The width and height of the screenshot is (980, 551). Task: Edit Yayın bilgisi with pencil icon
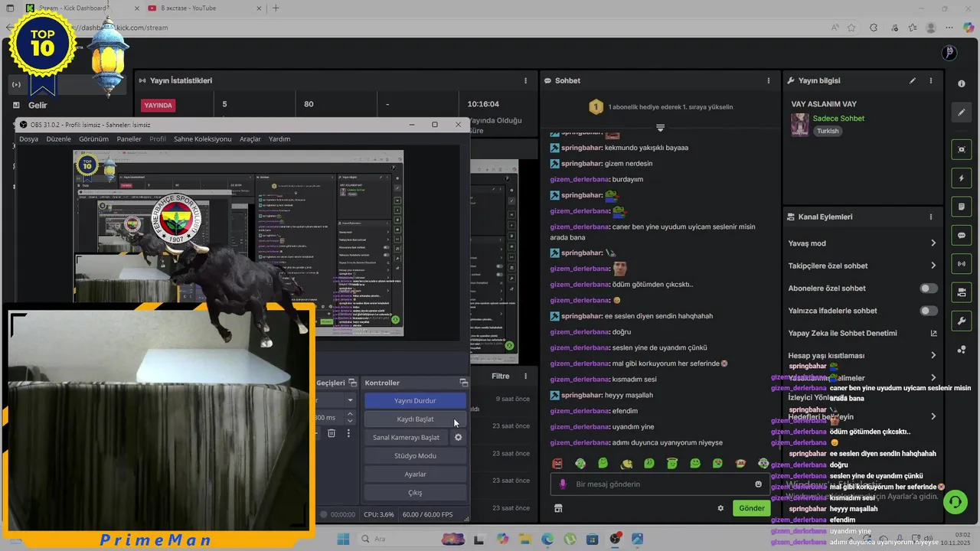[912, 80]
